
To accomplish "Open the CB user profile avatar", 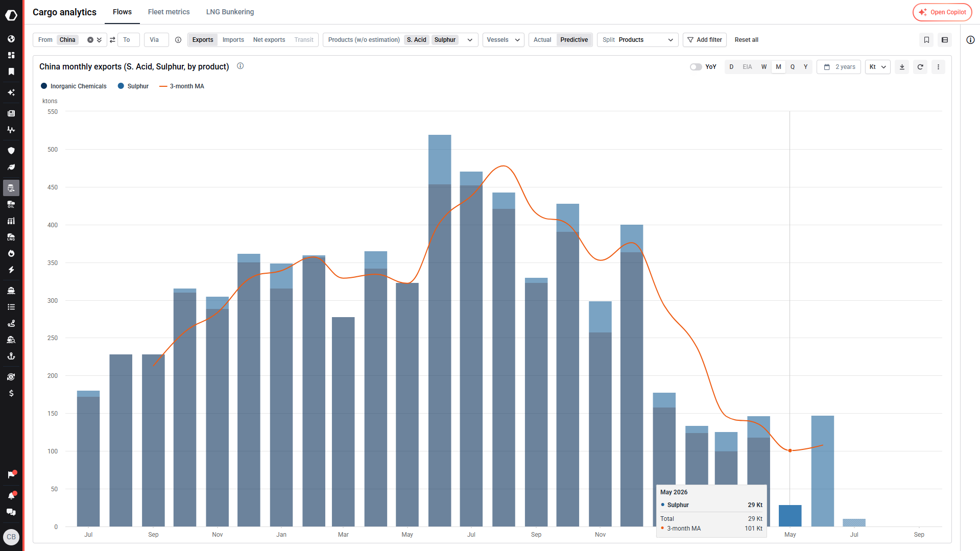I will [x=11, y=537].
